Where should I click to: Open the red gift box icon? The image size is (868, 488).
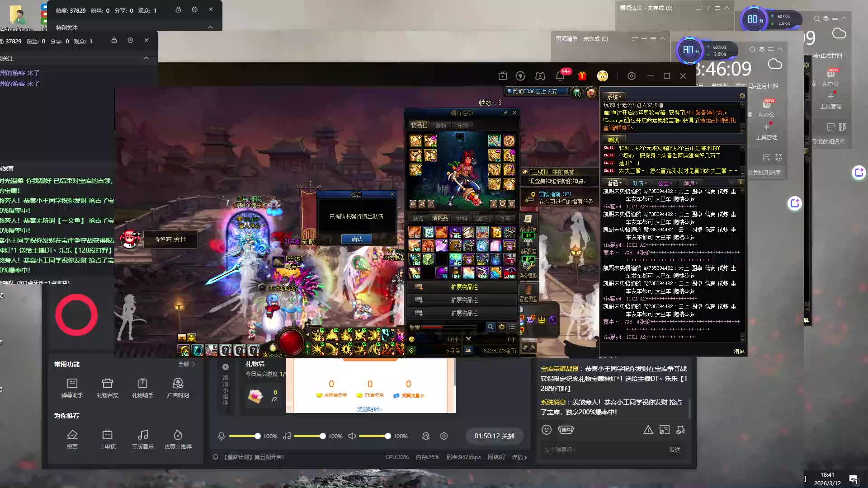[582, 76]
